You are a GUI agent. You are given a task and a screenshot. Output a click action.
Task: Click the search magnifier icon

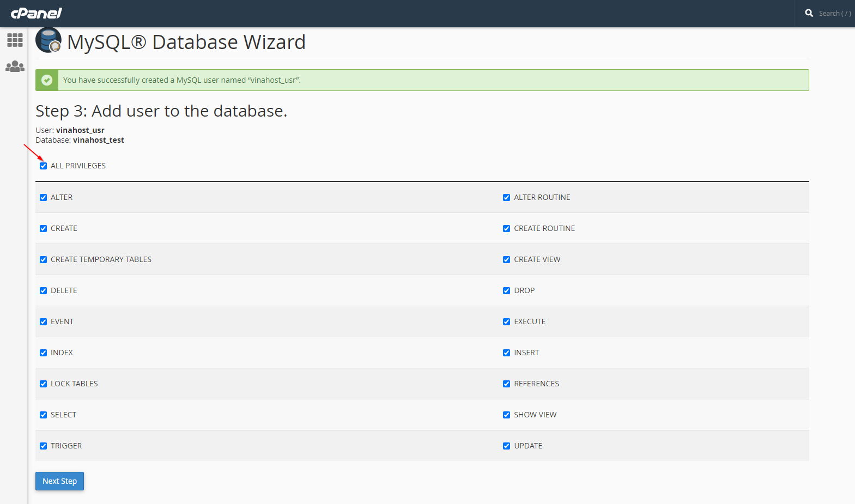(x=809, y=13)
